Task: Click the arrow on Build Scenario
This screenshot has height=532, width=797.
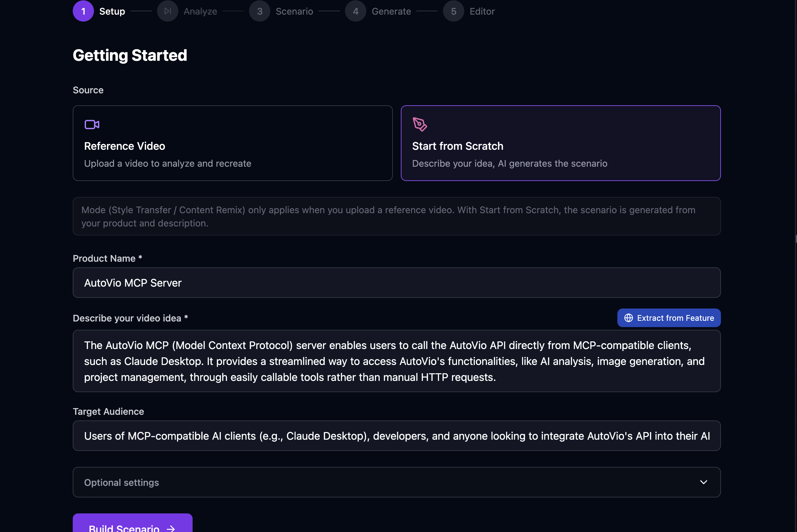Action: coord(171,528)
